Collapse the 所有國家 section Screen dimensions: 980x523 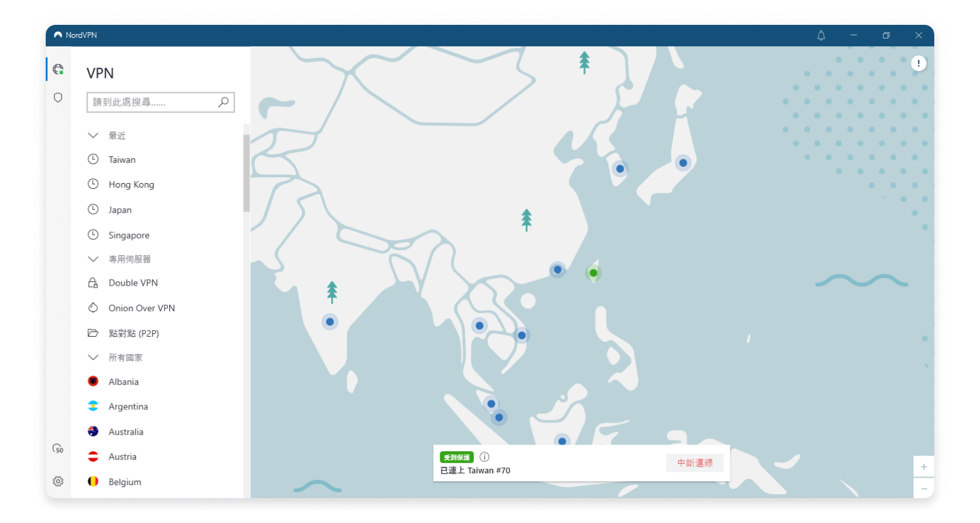tap(93, 358)
